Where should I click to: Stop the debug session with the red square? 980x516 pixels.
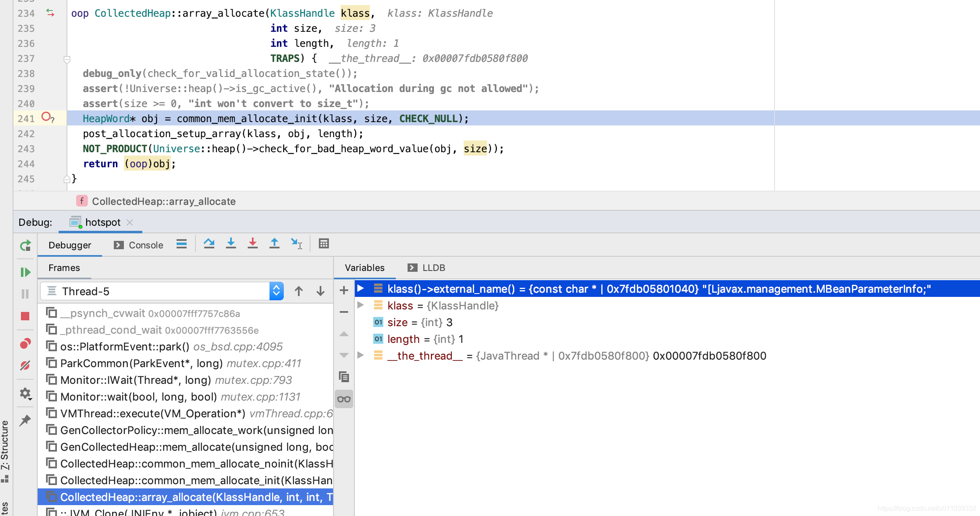25,316
